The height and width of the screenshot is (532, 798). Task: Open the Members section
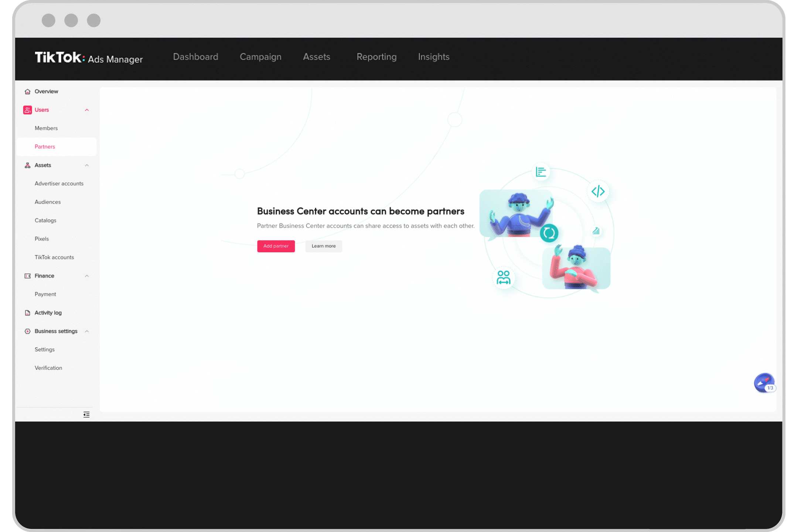[46, 128]
